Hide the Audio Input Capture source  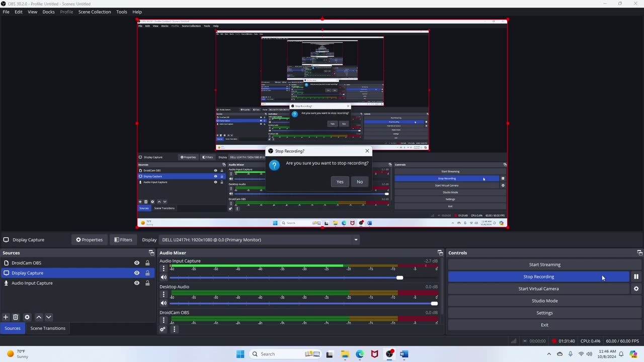136,283
